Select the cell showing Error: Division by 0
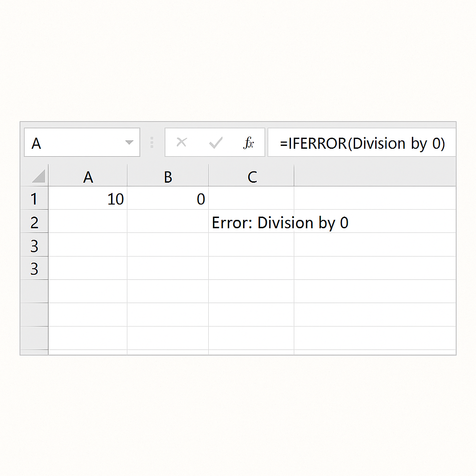Image resolution: width=476 pixels, height=476 pixels. (x=251, y=223)
